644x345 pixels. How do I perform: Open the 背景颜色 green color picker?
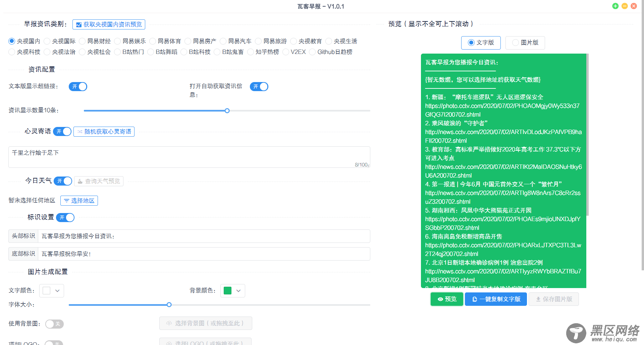[233, 291]
